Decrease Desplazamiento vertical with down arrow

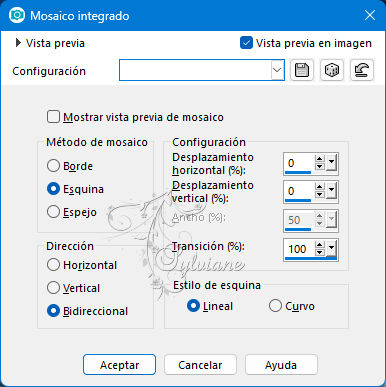[320, 194]
